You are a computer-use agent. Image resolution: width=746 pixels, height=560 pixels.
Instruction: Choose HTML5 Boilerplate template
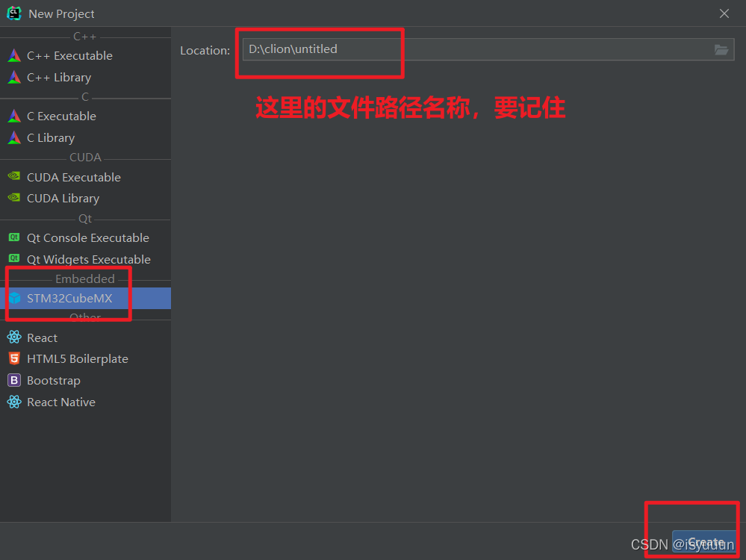[x=86, y=358]
